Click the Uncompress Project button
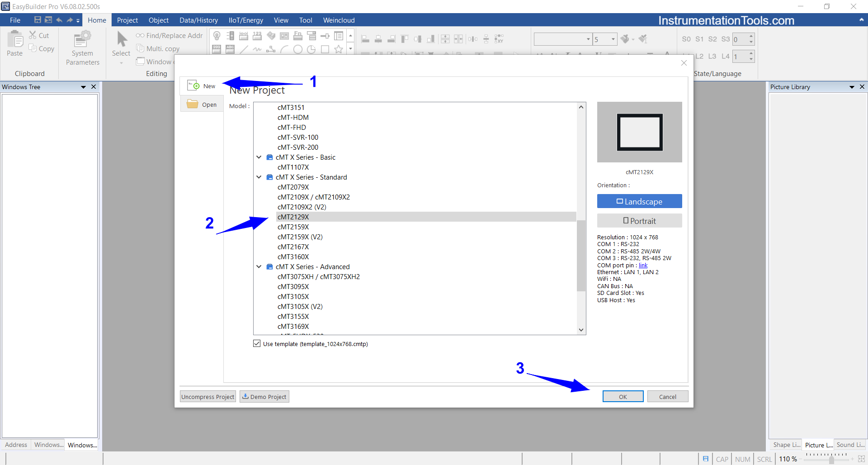This screenshot has height=465, width=868. click(208, 397)
